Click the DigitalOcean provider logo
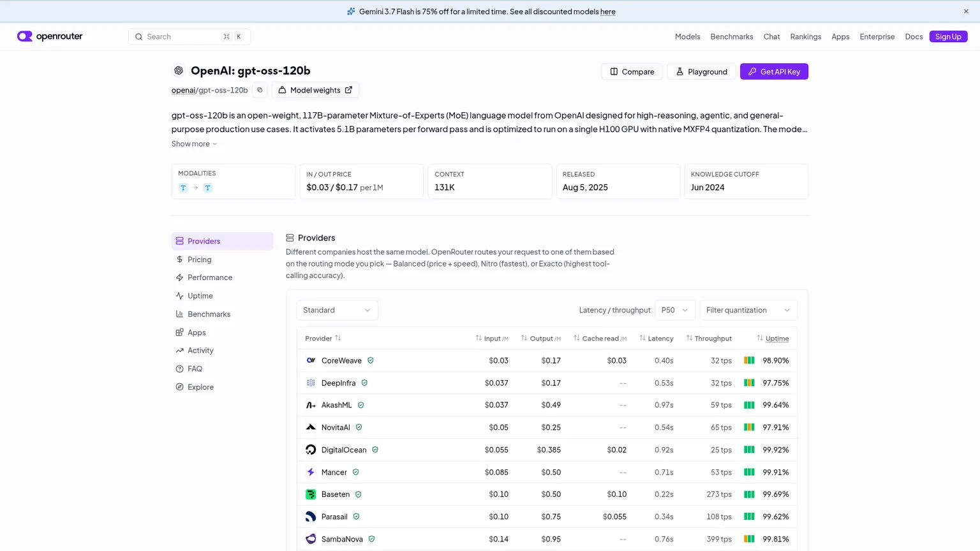The height and width of the screenshot is (551, 980). (311, 450)
